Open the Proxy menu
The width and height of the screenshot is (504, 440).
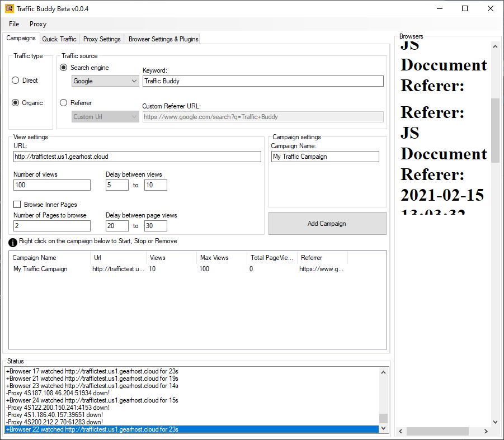[37, 24]
